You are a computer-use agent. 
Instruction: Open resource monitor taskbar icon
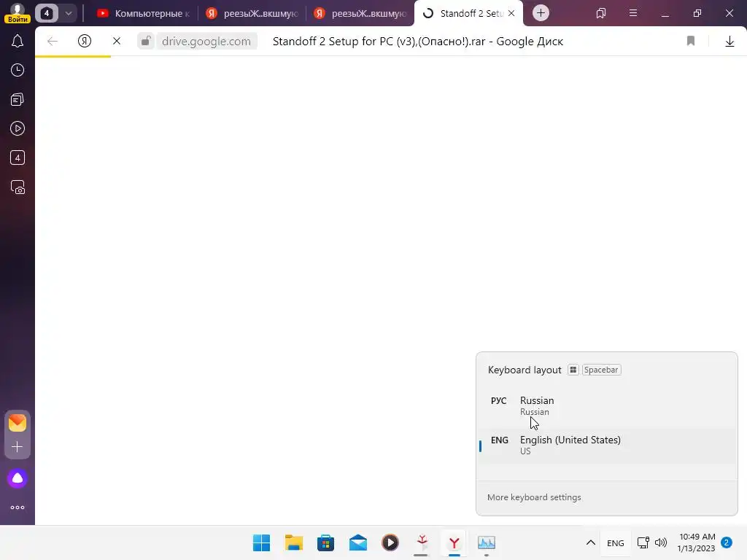487,542
